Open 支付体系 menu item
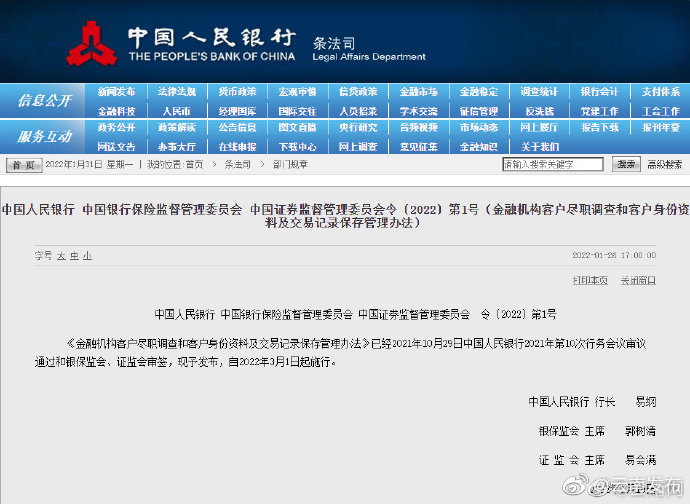The image size is (690, 504). pos(661,92)
